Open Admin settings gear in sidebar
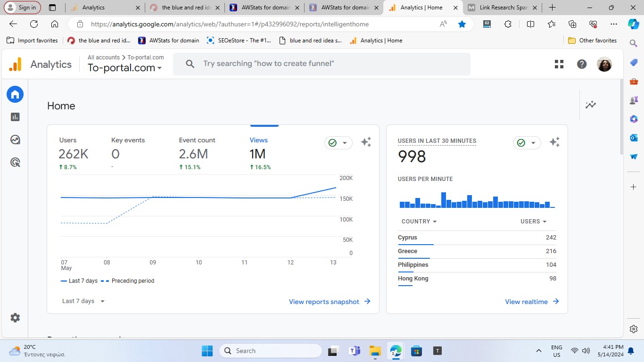Viewport: 644px width, 362px height. 15,318
